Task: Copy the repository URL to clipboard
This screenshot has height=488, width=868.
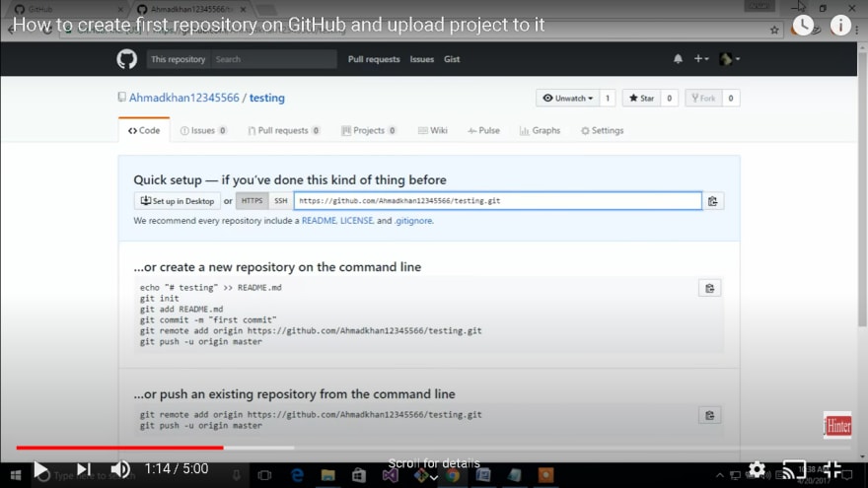Action: coord(713,201)
